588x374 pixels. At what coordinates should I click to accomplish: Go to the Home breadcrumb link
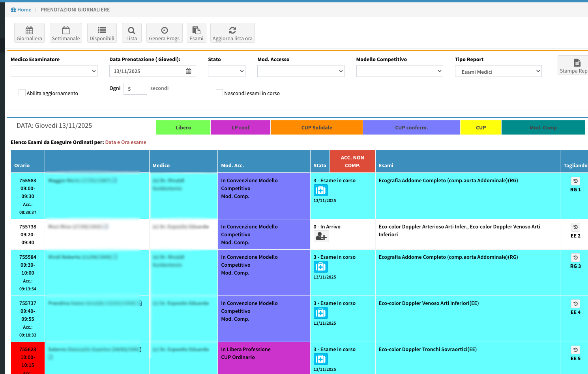21,10
